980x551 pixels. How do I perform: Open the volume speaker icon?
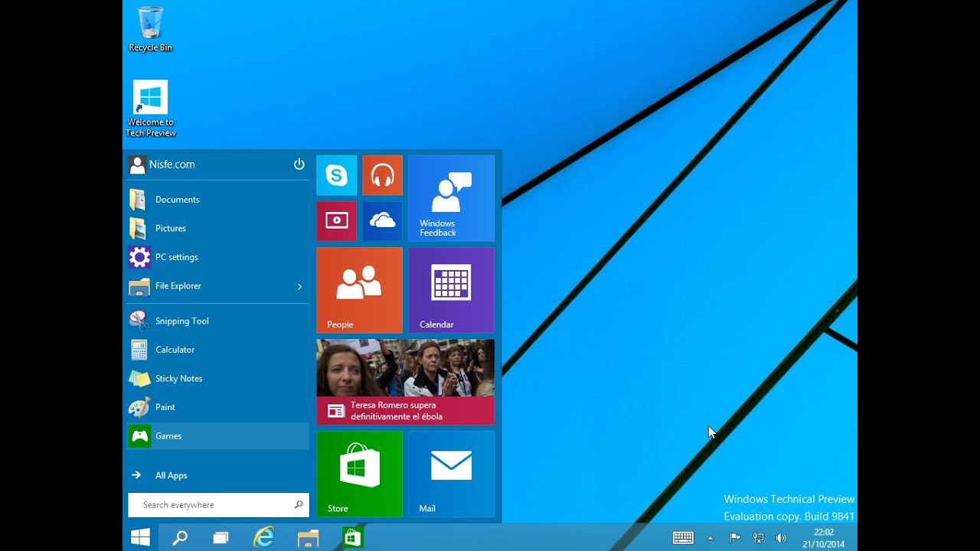(781, 538)
